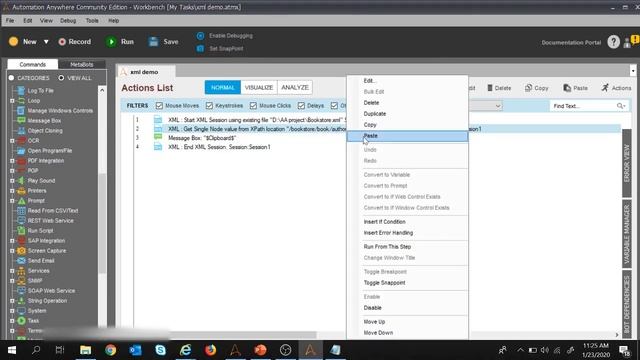The height and width of the screenshot is (360, 640).
Task: Select the Message Box command icon
Action: click(x=21, y=120)
